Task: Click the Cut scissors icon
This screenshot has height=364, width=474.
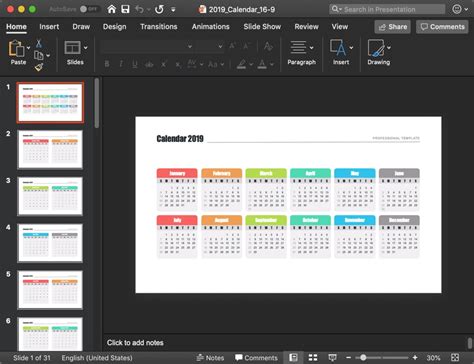Action: [x=39, y=43]
